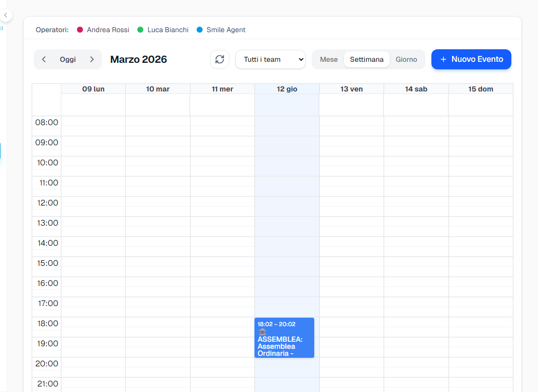
Task: Select the 12 gio day column header
Action: (x=287, y=88)
